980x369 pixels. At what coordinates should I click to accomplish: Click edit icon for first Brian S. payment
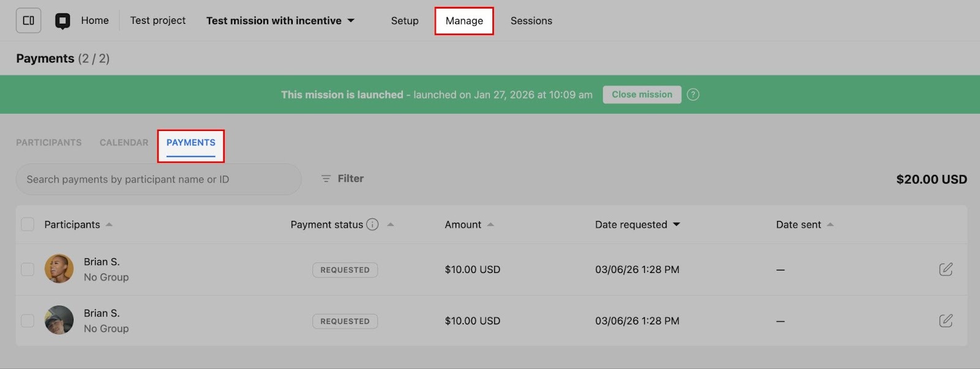pyautogui.click(x=945, y=269)
